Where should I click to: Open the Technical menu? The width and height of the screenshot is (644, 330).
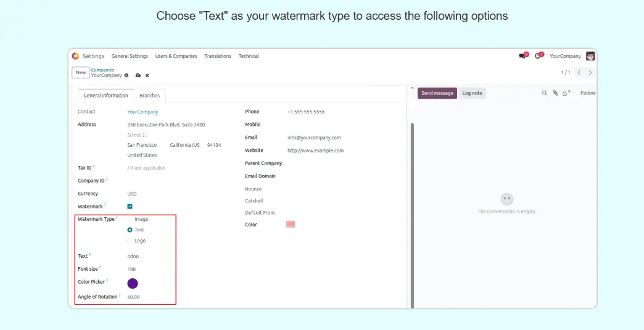click(x=249, y=56)
